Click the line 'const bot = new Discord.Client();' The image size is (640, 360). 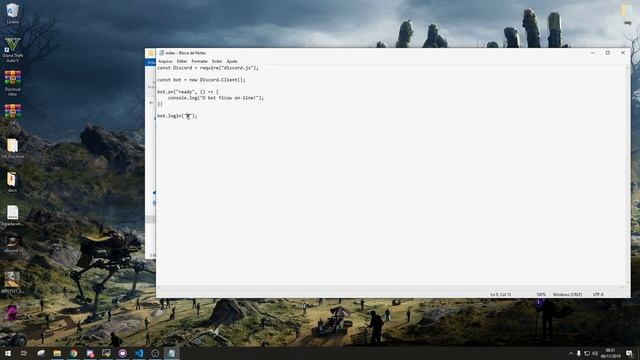click(x=201, y=80)
